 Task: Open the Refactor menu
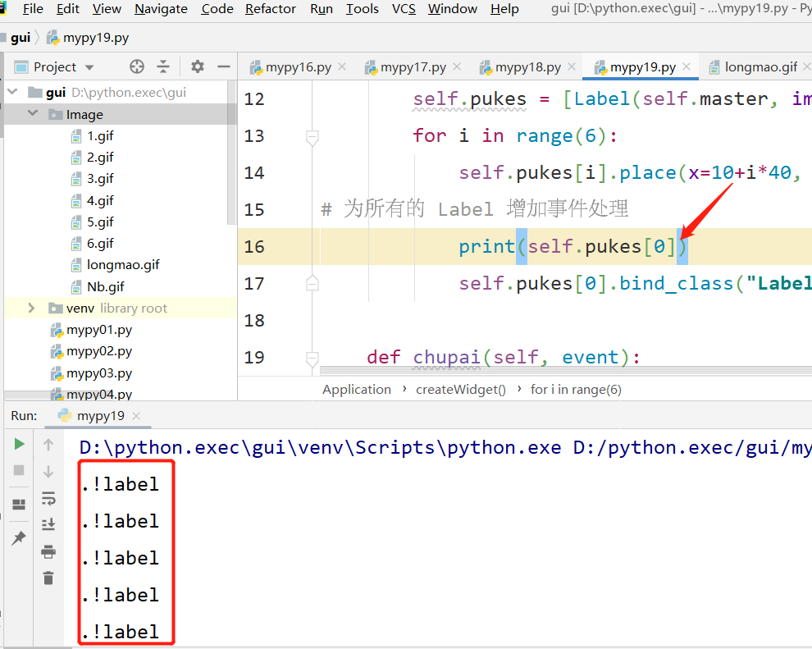tap(271, 9)
